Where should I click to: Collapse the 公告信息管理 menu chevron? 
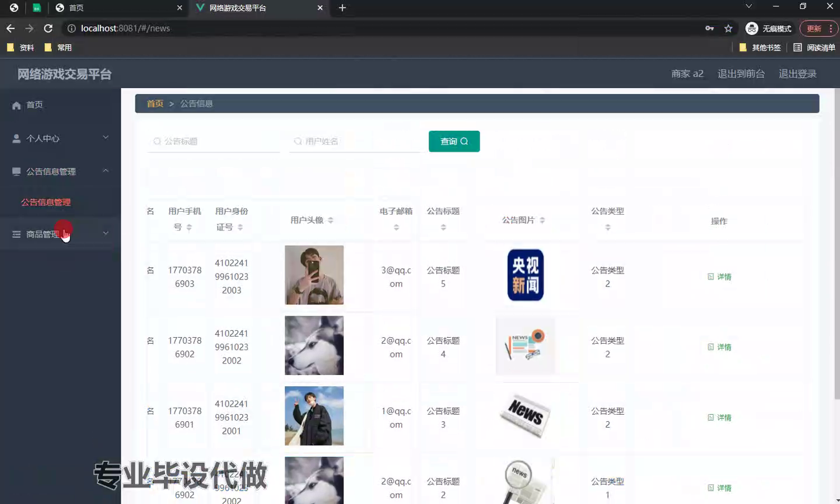click(106, 171)
